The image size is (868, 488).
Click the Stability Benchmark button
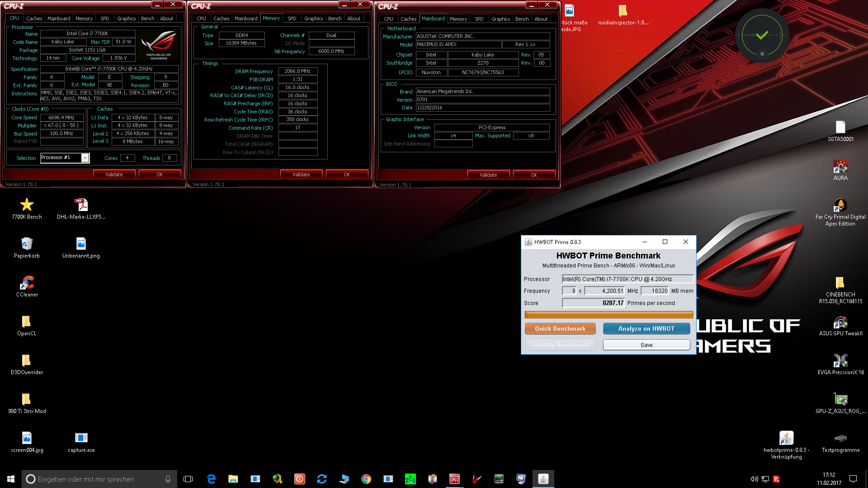point(560,345)
